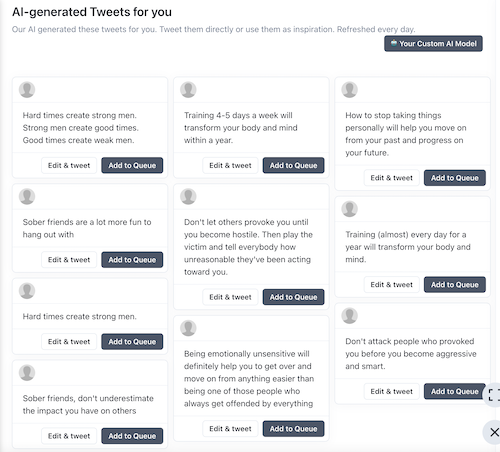Click avatar on 'Being emotionally unsensitive' card
The height and width of the screenshot is (452, 500).
pyautogui.click(x=188, y=328)
